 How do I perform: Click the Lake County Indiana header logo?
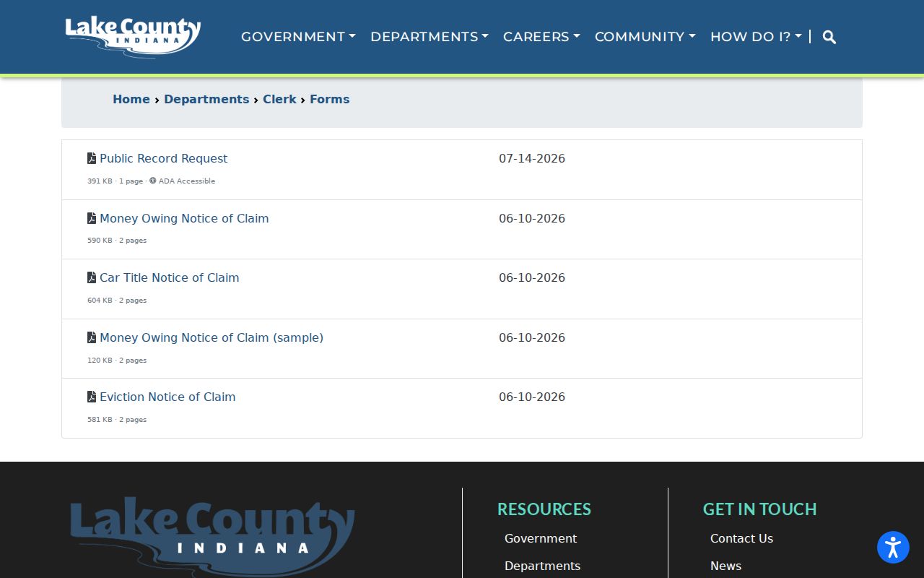(133, 36)
